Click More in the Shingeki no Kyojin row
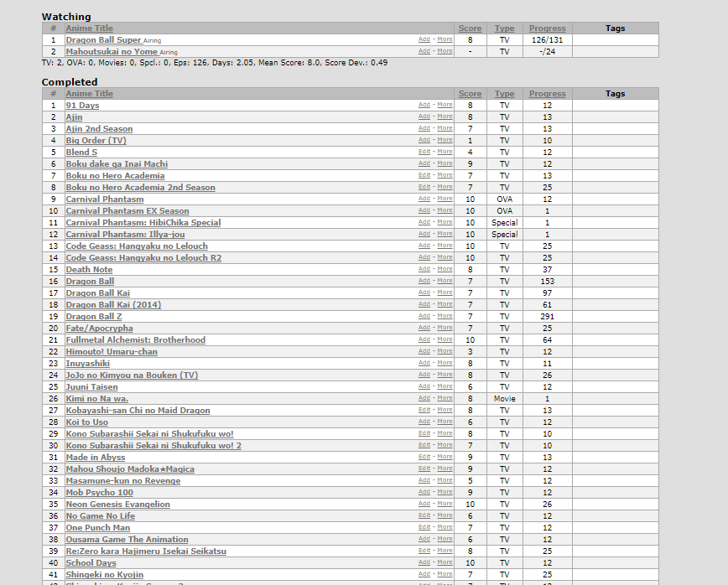The height and width of the screenshot is (585, 728). (445, 574)
